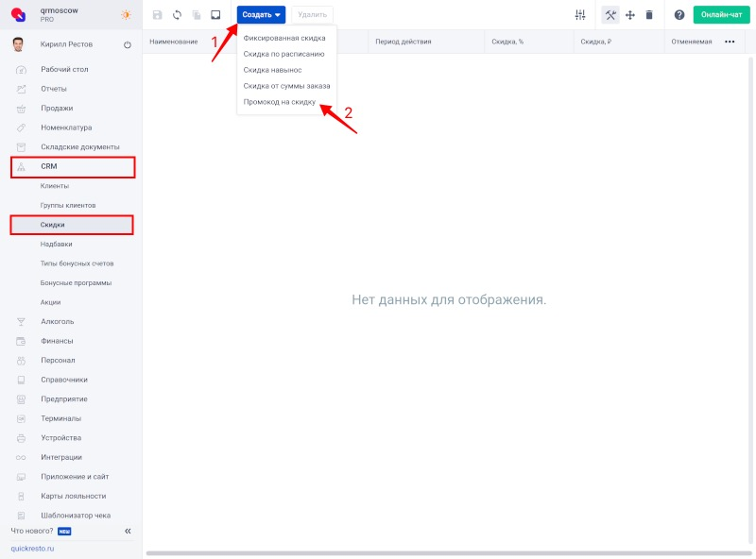Screen dimensions: 756x559
Task: Select Промокод на скидку menu item
Action: (x=279, y=102)
